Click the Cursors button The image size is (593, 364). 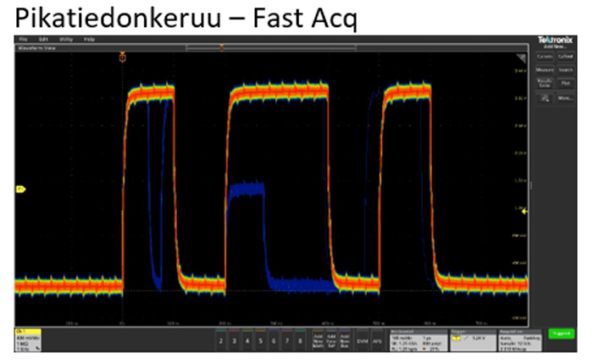[544, 56]
